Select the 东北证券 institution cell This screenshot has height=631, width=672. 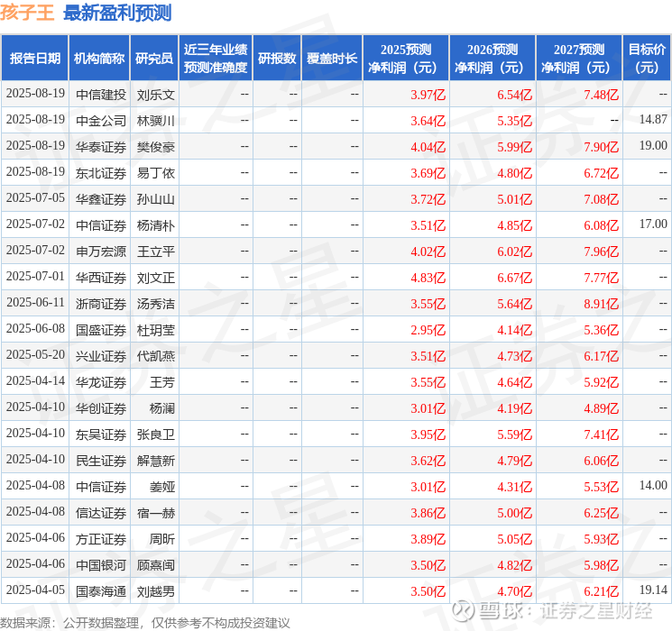[101, 173]
